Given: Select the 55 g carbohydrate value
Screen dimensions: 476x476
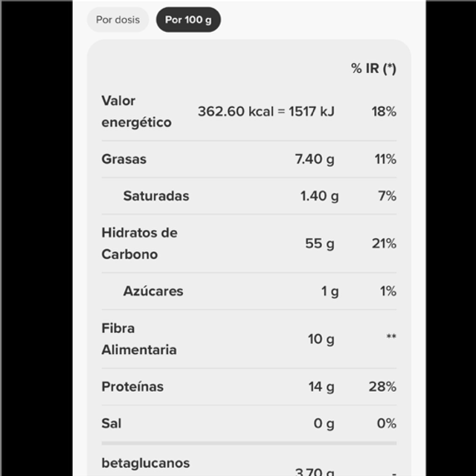Looking at the screenshot, I should (320, 243).
